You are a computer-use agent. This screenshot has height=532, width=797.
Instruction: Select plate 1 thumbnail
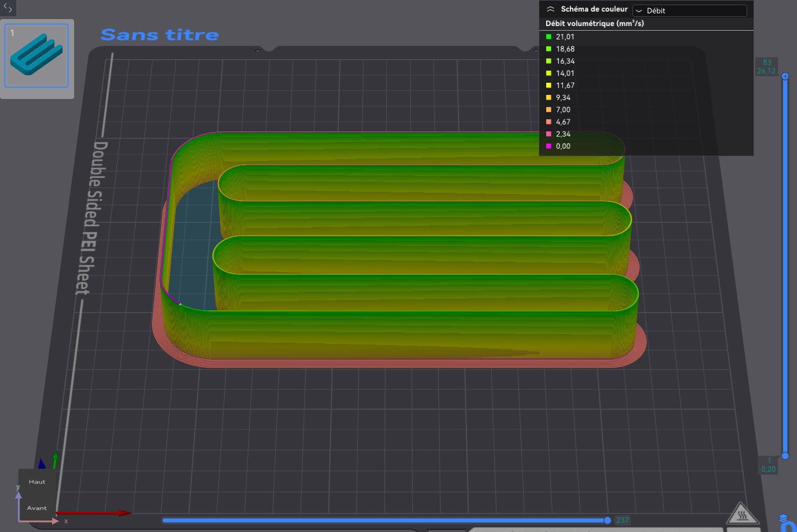click(36, 56)
